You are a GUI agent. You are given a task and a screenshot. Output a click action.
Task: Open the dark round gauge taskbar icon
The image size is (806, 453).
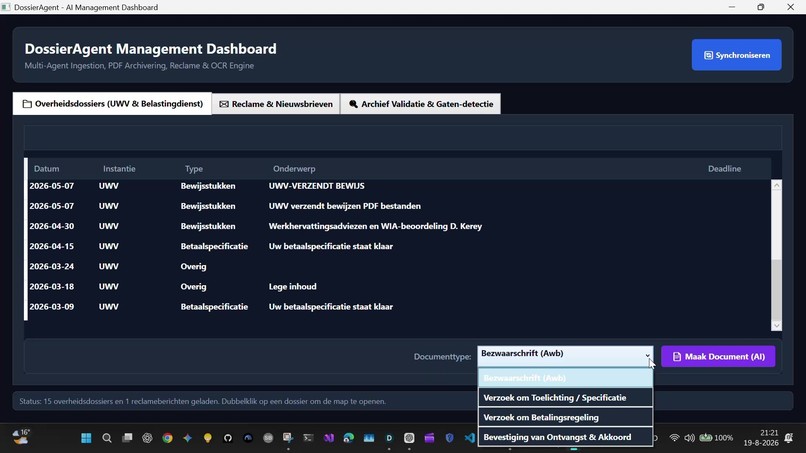tap(248, 438)
